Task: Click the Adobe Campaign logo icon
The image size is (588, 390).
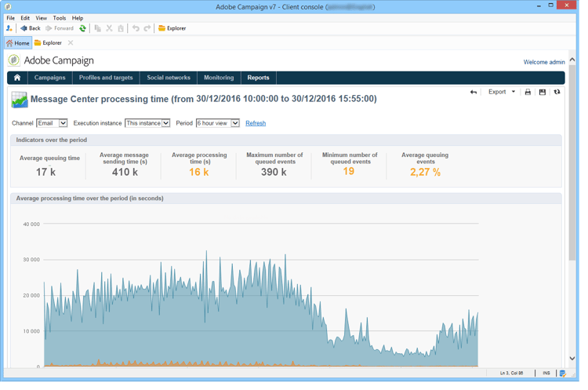Action: (14, 60)
